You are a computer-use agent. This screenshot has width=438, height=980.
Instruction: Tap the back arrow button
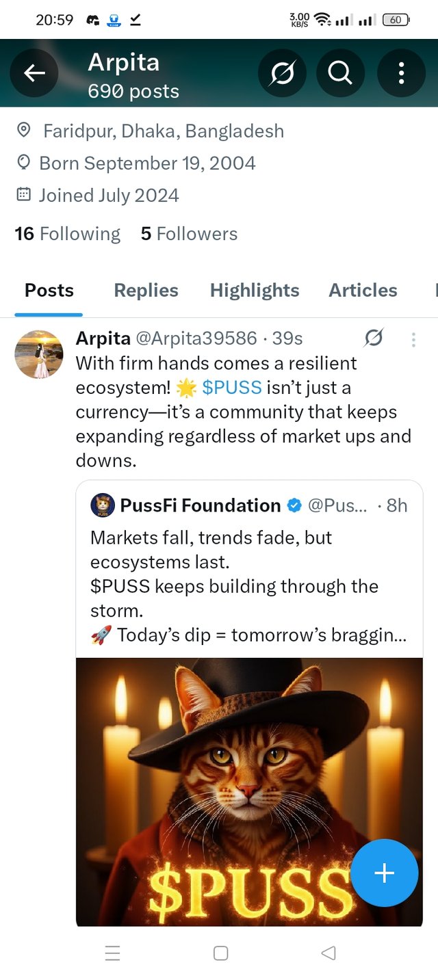click(x=34, y=72)
